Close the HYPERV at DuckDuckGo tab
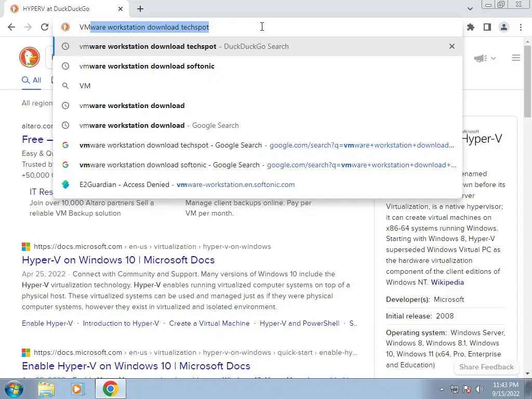 pos(121,9)
